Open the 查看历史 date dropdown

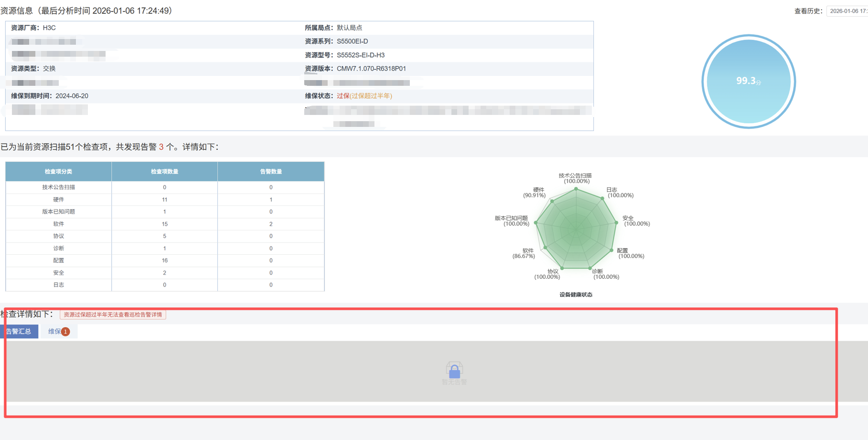tap(848, 11)
